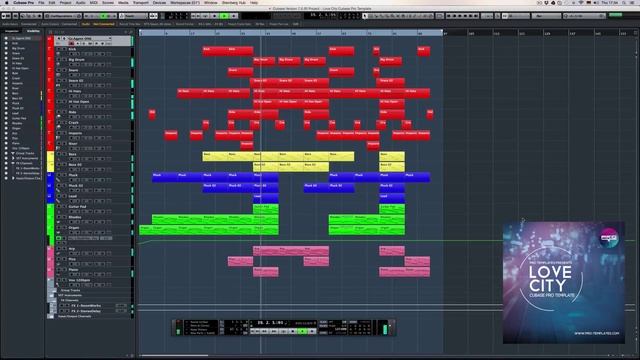This screenshot has height=360, width=640.
Task: Select the Range Selection tool in toolbar
Action: tap(371, 16)
